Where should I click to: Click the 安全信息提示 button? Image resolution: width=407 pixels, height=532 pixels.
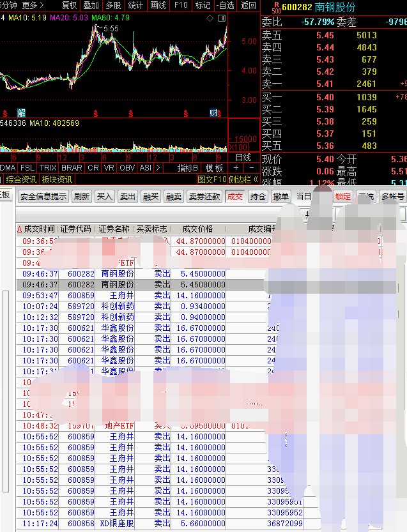(x=43, y=197)
